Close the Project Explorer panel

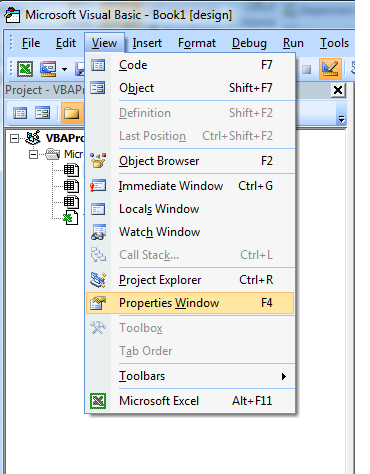(338, 90)
